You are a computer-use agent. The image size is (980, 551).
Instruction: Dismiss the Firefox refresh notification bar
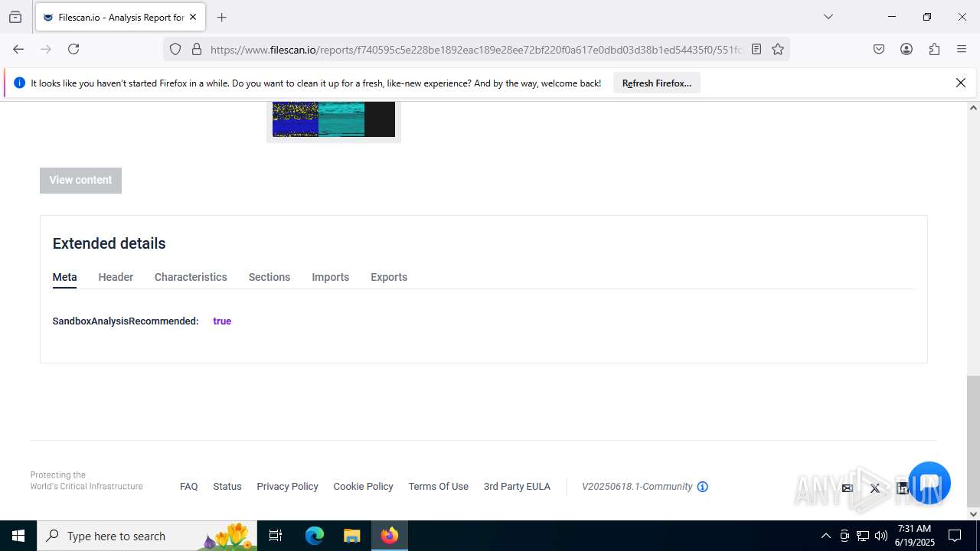[x=961, y=83]
